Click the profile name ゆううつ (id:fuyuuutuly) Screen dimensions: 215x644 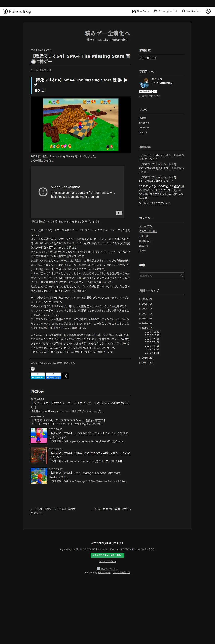(162, 81)
